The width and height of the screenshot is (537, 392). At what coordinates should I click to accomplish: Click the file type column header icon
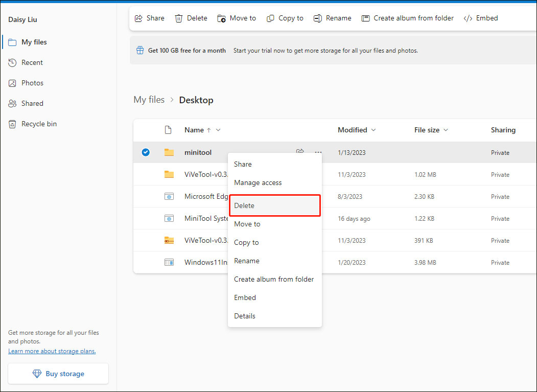[168, 130]
